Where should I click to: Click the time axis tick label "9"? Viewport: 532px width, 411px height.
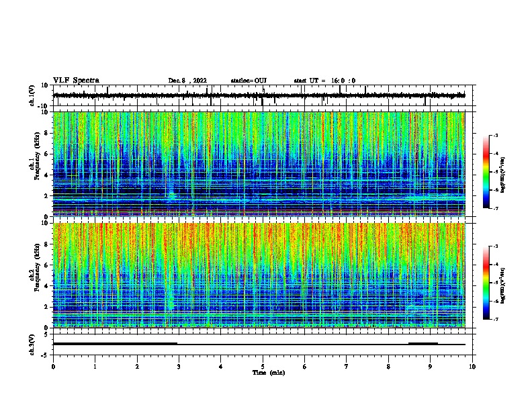click(430, 367)
